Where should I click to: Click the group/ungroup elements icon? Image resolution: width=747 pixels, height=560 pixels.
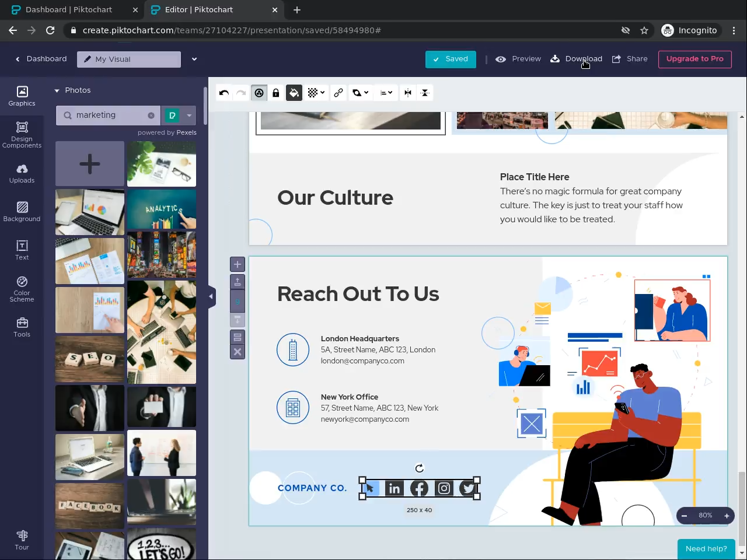(259, 93)
